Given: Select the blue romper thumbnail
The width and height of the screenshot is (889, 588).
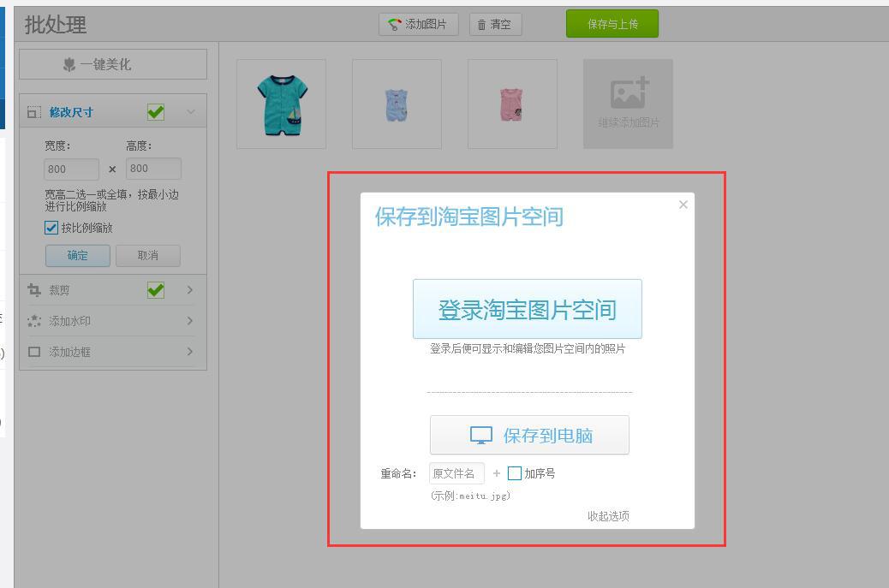Looking at the screenshot, I should tap(397, 104).
